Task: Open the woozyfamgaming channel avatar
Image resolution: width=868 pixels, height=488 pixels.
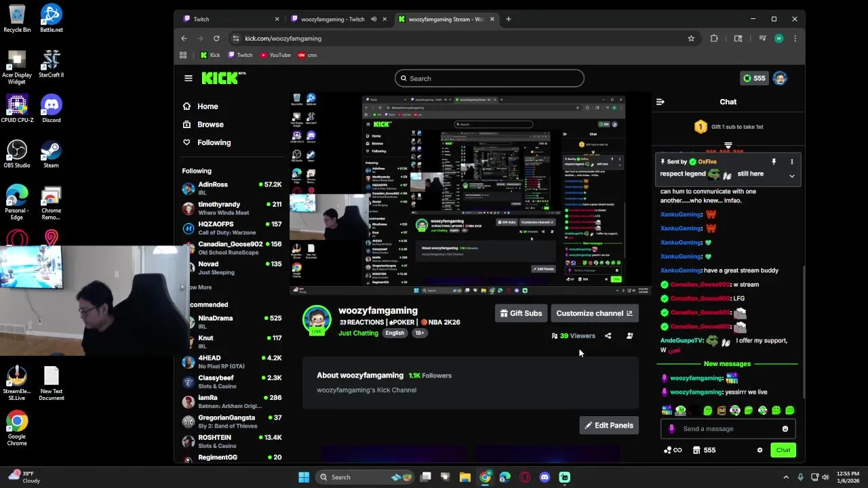Action: coord(317,321)
